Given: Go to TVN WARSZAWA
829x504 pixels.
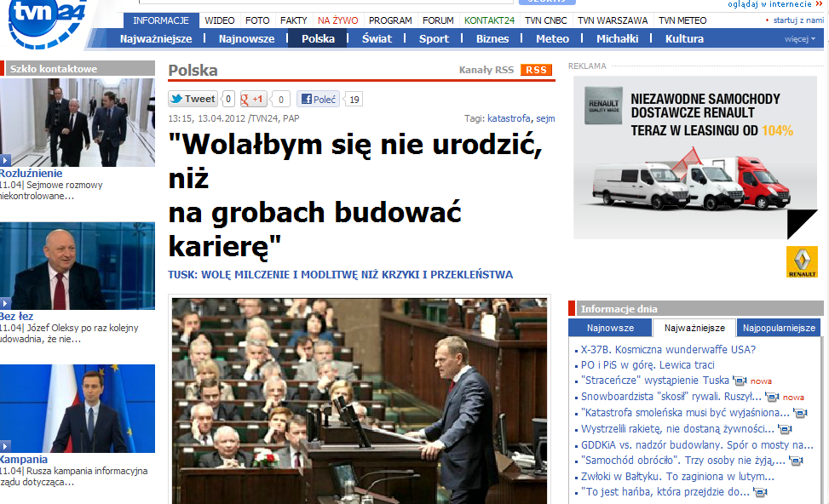Looking at the screenshot, I should coord(613,20).
